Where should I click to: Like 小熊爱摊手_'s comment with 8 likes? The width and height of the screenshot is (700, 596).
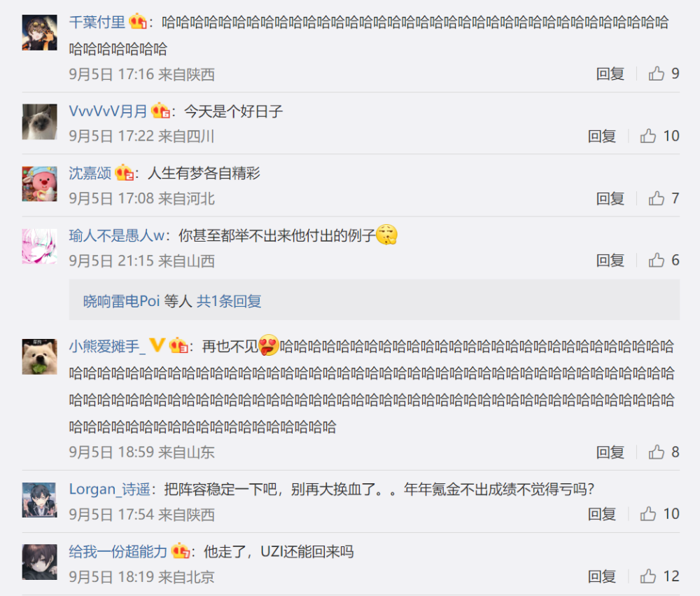664,452
